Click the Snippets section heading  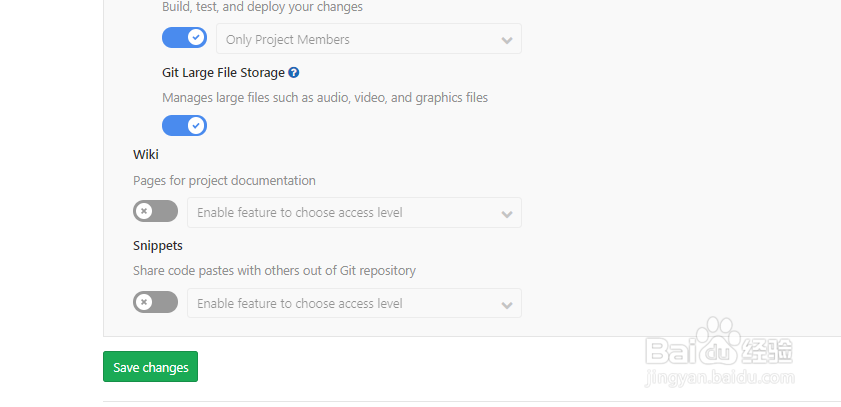tap(158, 245)
